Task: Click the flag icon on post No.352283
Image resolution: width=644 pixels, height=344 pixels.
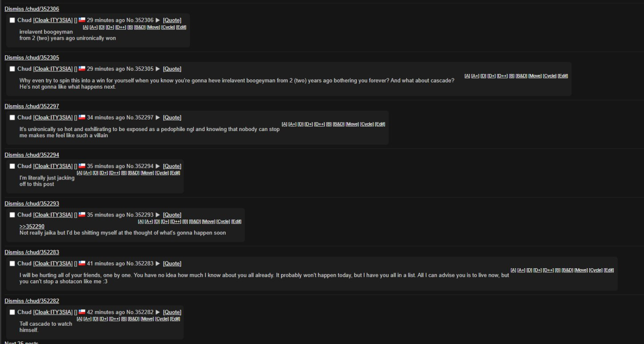Action: click(x=82, y=263)
